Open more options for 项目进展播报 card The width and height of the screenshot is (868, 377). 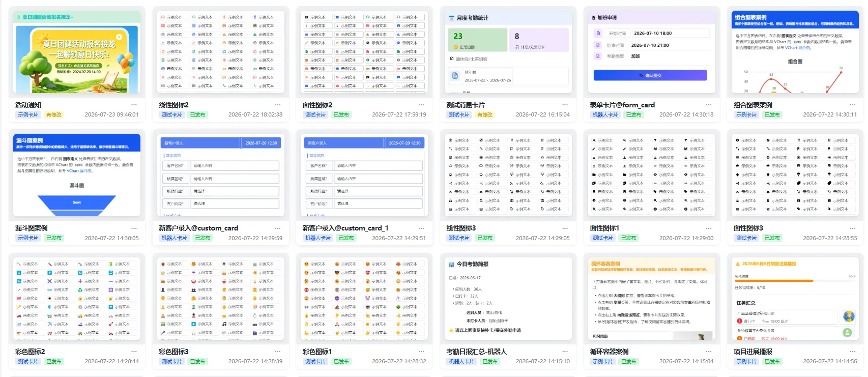852,352
